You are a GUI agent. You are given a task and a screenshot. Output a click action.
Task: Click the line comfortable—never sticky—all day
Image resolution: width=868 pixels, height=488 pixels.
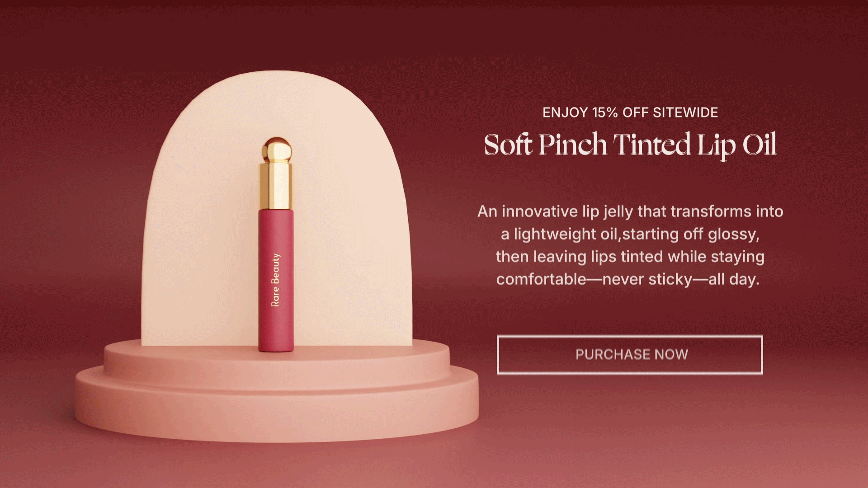(x=628, y=279)
